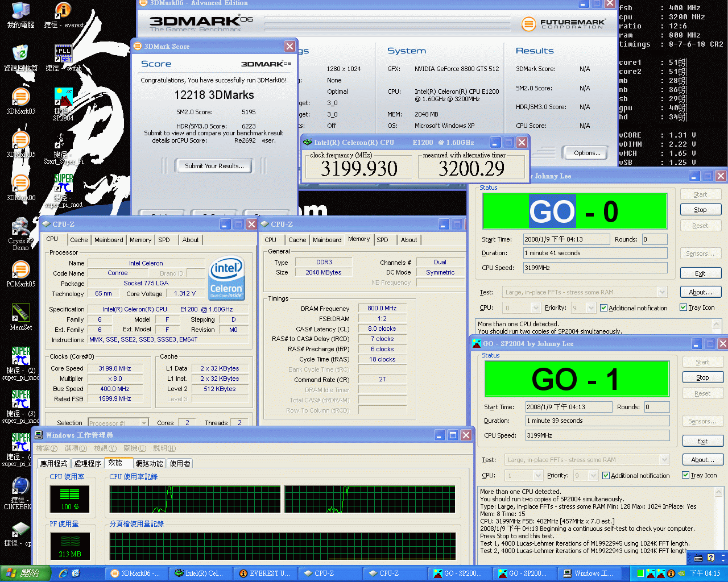The width and height of the screenshot is (728, 582).
Task: Open Test dropdown in GO - 1 window
Action: point(587,460)
